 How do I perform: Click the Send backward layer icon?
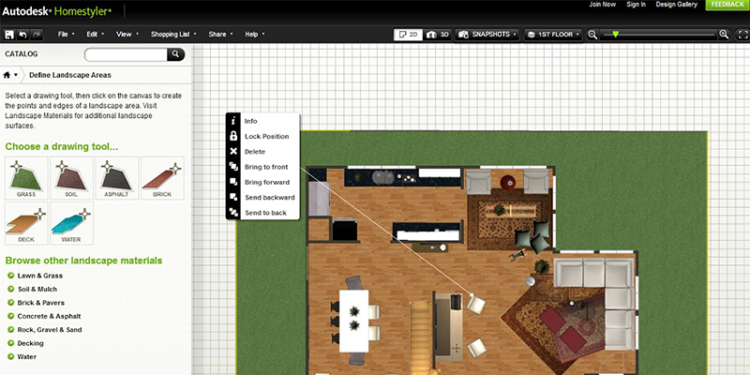point(233,197)
